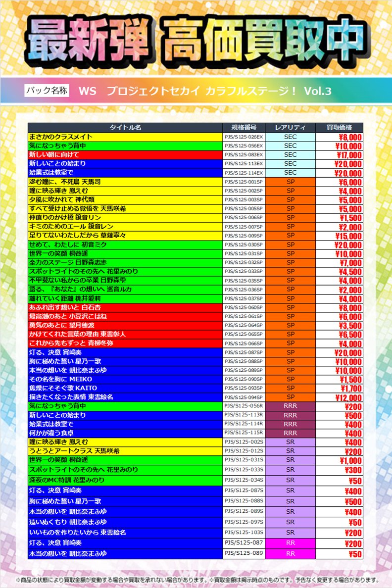The width and height of the screenshot is (392, 588).
Task: Select キミのためのエール 鏡音レン title
Action: point(71,227)
